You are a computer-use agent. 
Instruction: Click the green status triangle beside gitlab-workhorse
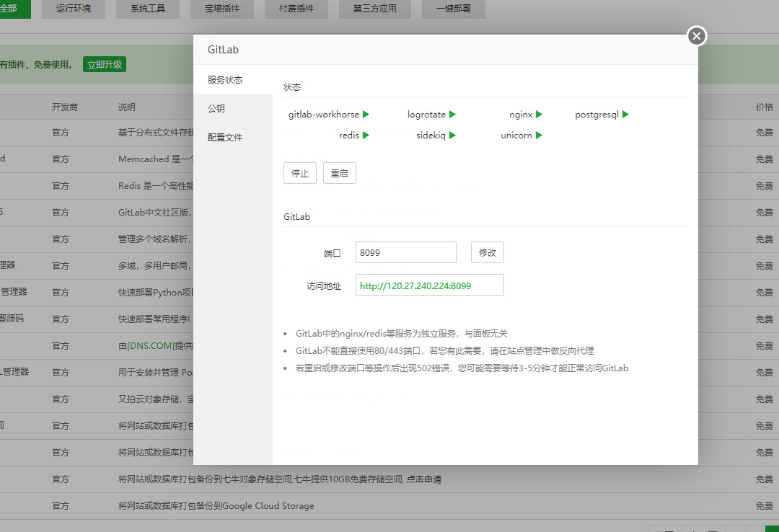click(x=366, y=114)
